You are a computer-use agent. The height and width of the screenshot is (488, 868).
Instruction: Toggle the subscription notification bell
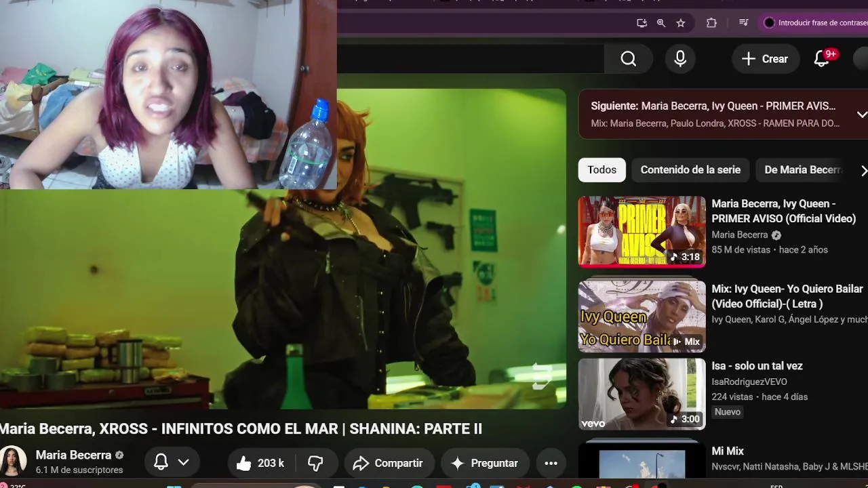tap(161, 463)
